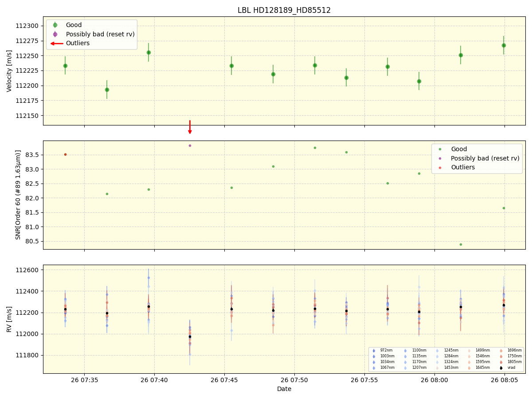
Task: Click the 1696nm legend entry
Action: (x=510, y=351)
